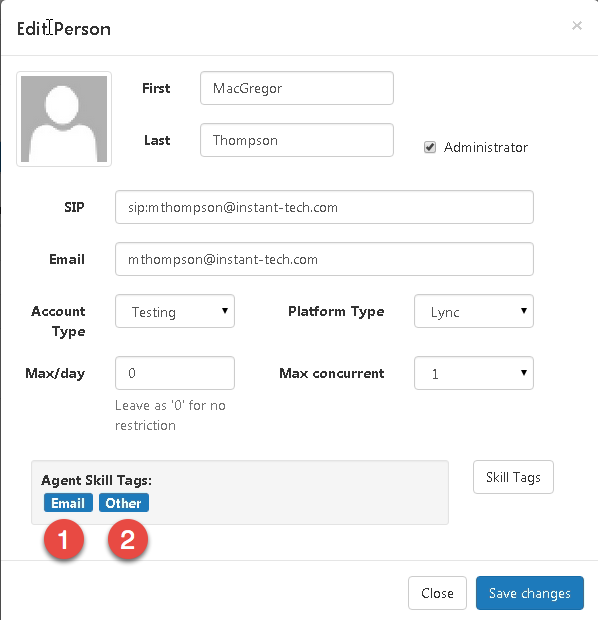The width and height of the screenshot is (598, 620).
Task: Open the Skill Tags button
Action: click(x=513, y=477)
